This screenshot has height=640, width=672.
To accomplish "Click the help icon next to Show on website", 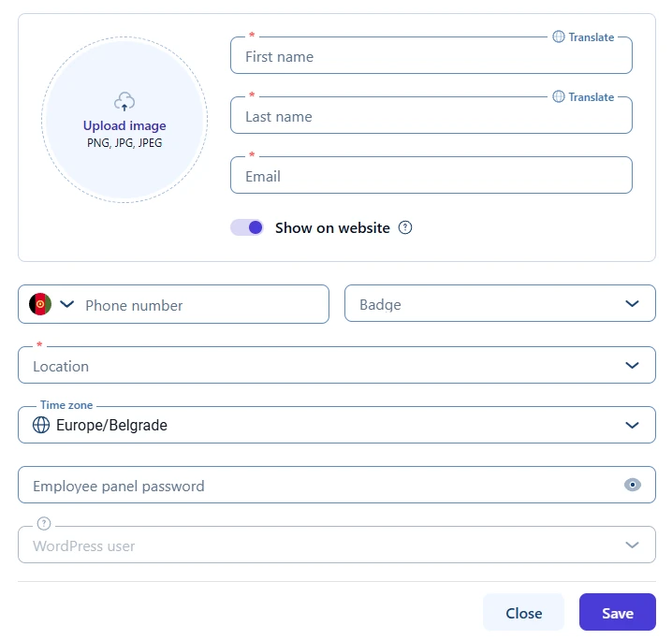I will 405,227.
